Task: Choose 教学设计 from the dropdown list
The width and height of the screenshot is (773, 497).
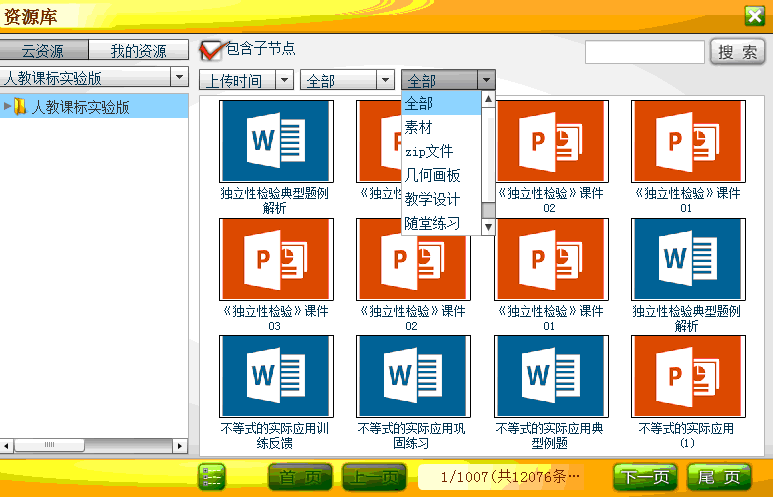Action: [432, 199]
